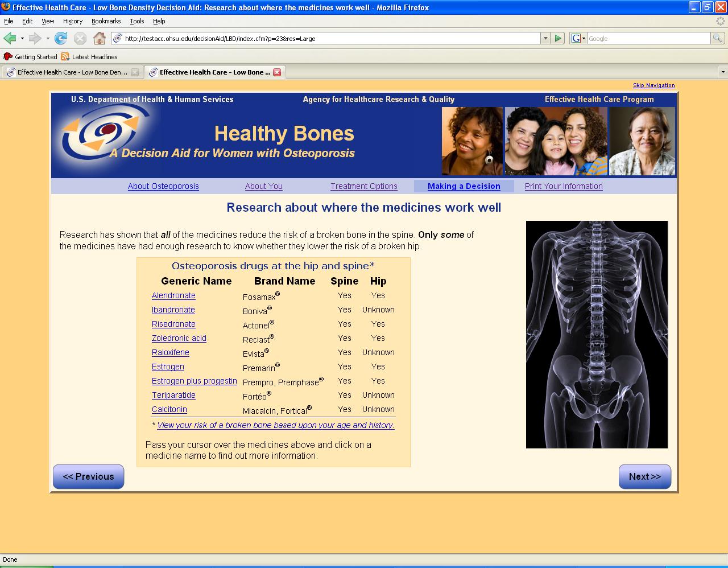Open the Google search engine selector
Screen dimensions: 728x568
pyautogui.click(x=578, y=38)
